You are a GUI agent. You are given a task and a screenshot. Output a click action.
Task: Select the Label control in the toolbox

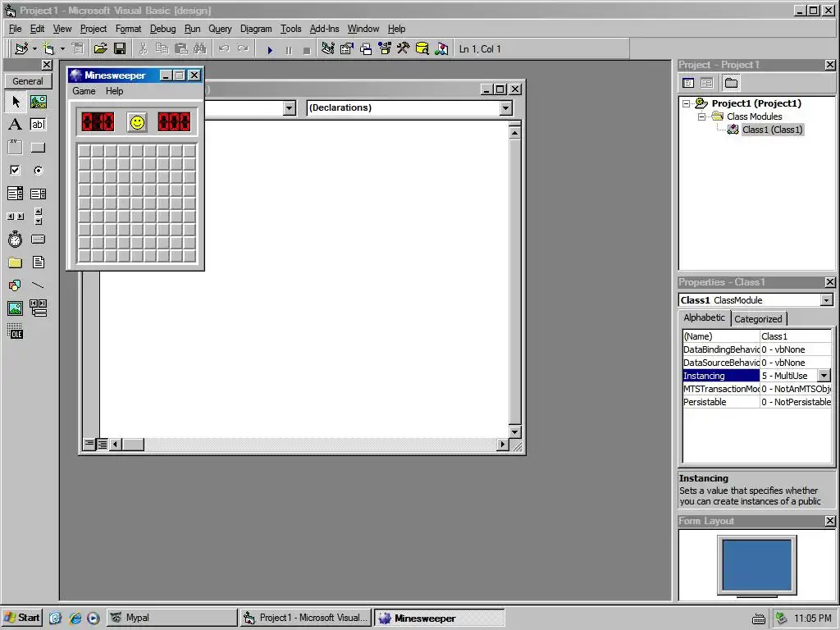tap(16, 125)
